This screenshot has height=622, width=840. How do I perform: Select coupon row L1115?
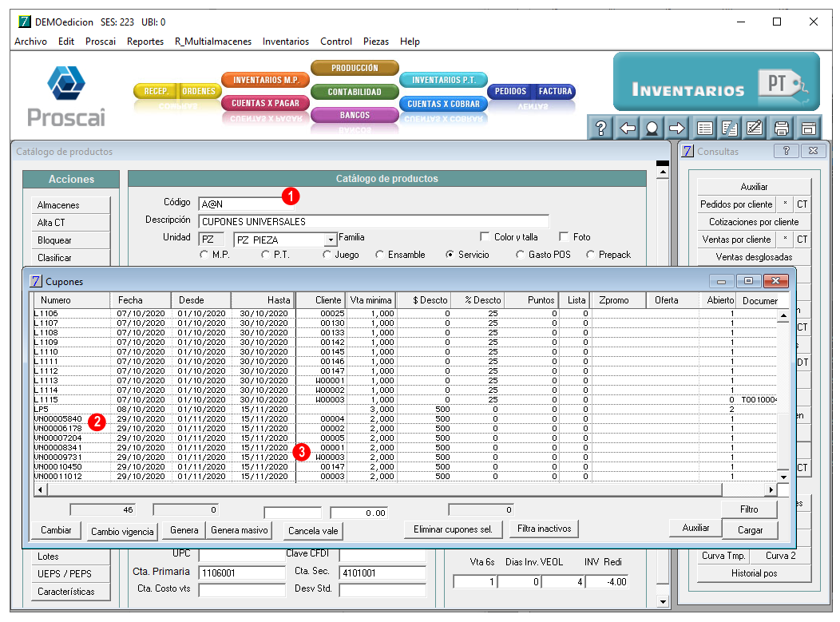[x=405, y=399]
